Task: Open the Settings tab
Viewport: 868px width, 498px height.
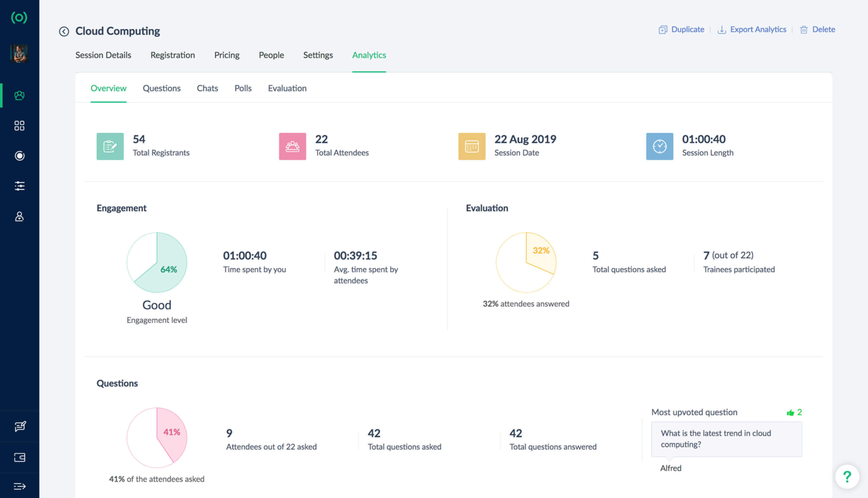Action: coord(318,55)
